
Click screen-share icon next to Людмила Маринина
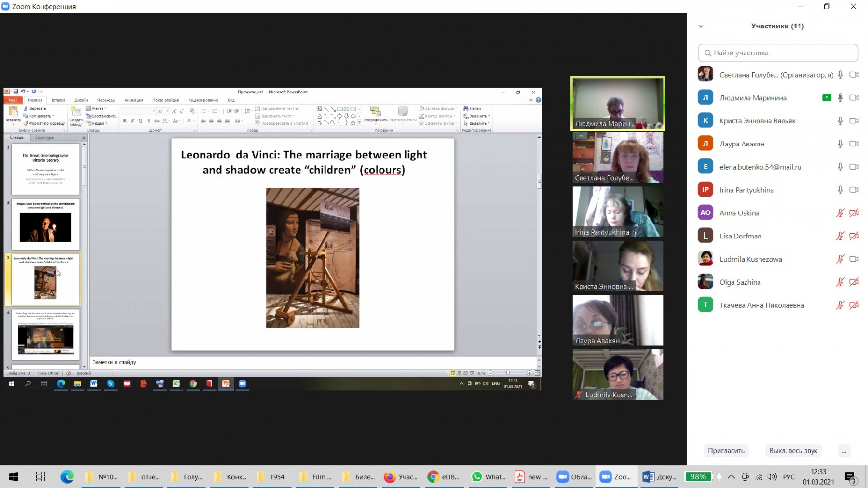pyautogui.click(x=827, y=98)
